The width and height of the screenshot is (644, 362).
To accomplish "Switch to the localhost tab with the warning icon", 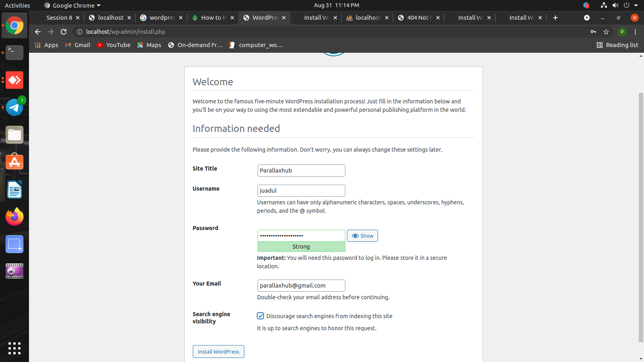I will 367,18.
